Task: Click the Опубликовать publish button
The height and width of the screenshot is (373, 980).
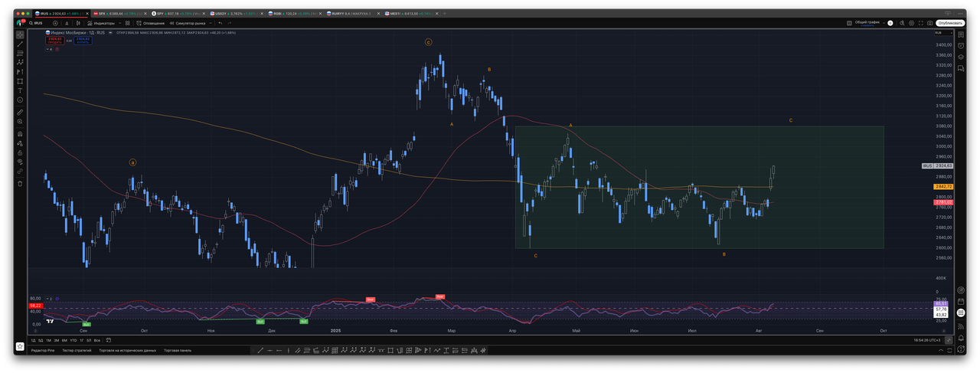Action: click(949, 23)
